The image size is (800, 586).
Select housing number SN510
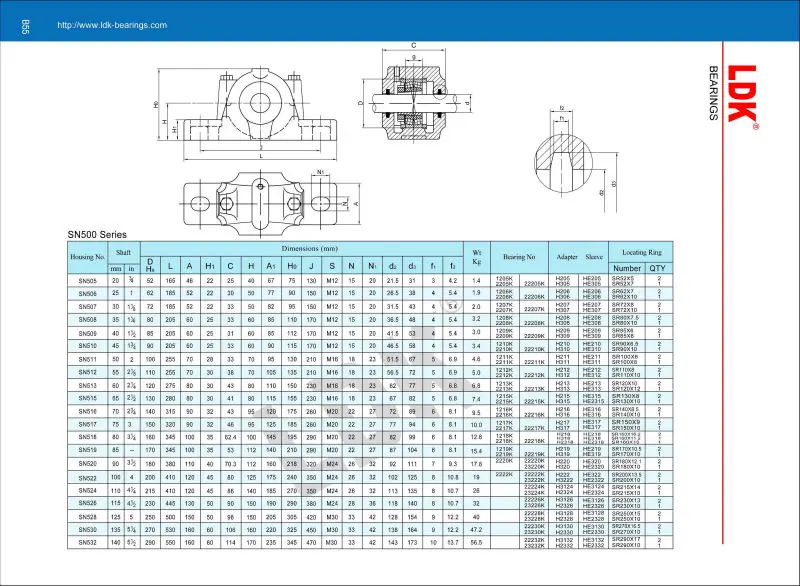[87, 346]
